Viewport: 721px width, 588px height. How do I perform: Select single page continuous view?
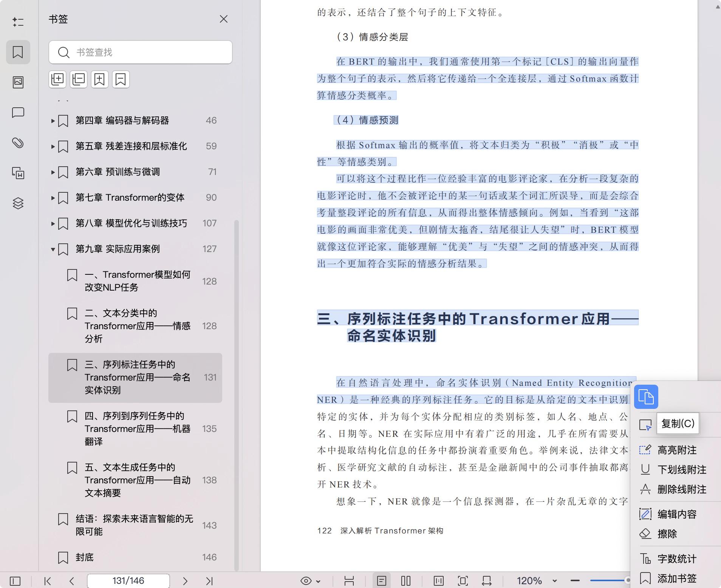382,581
